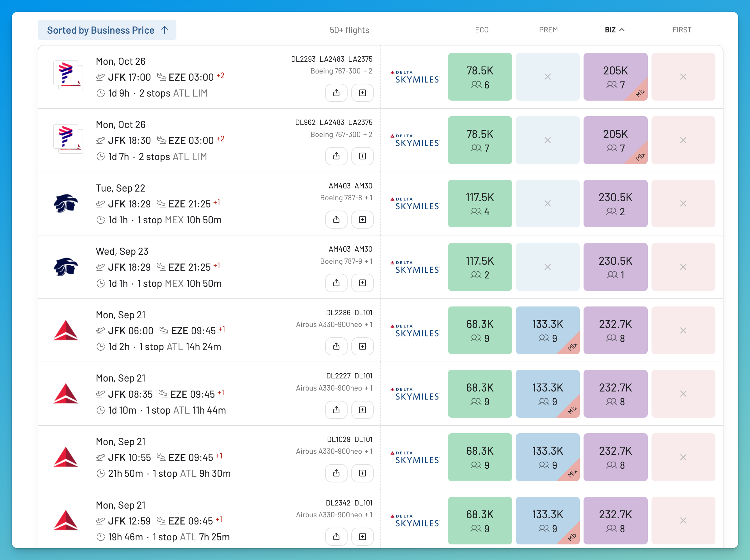Select 68.3K economy fare on JFK 06:00
Image resolution: width=750 pixels, height=560 pixels.
point(480,330)
